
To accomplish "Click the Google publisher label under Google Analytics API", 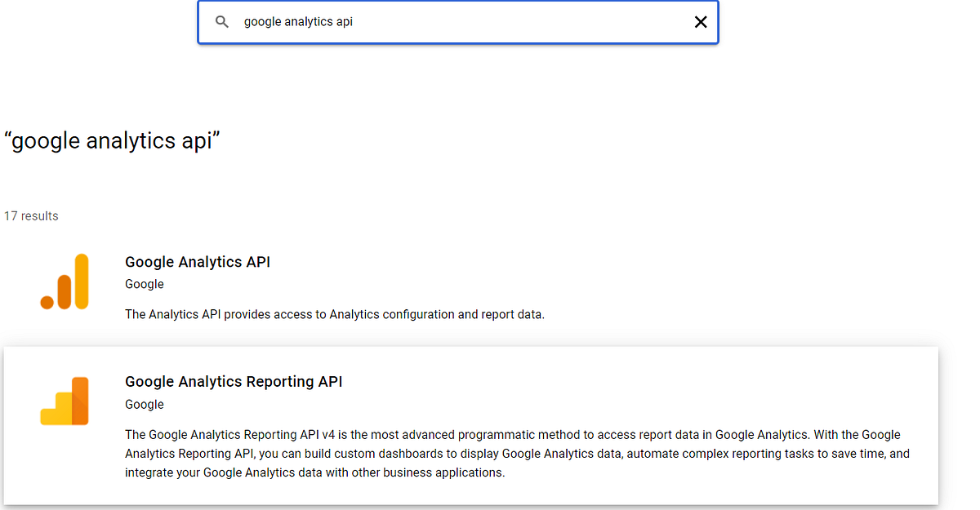I will (144, 284).
